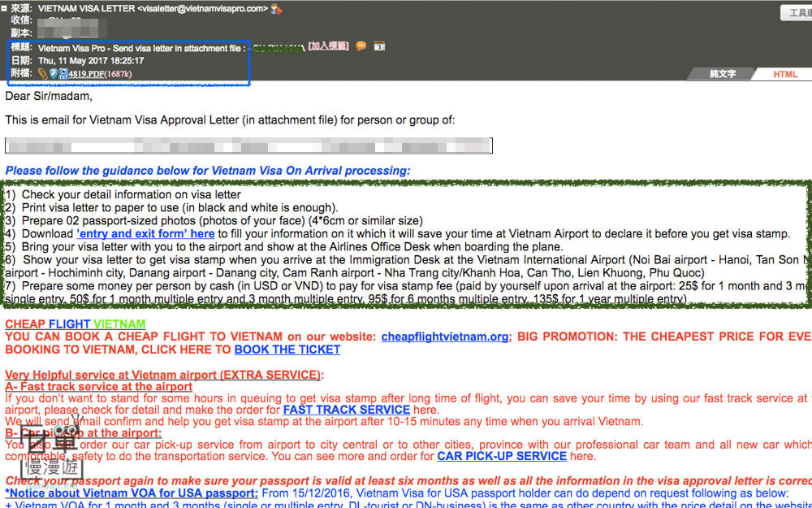Click the CHEAP FLIGHT VIETNAM heading link

[x=75, y=324]
